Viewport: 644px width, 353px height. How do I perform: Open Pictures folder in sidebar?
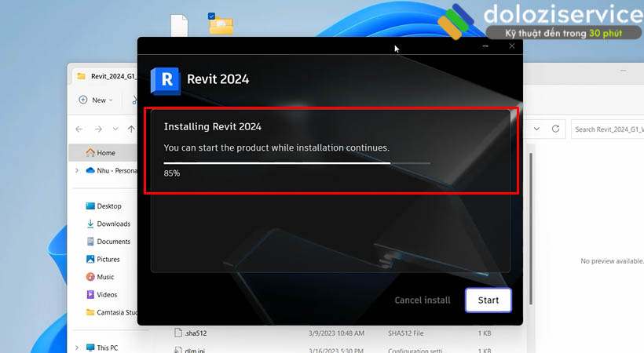click(x=103, y=259)
